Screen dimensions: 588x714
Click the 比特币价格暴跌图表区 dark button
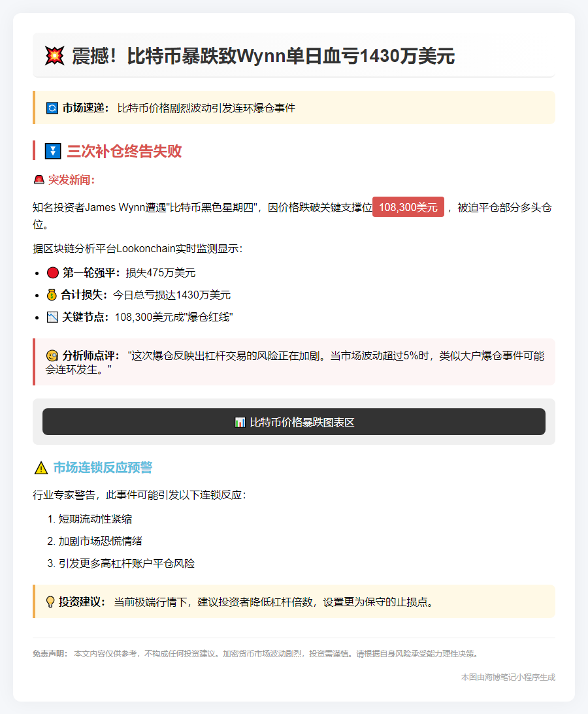point(294,421)
